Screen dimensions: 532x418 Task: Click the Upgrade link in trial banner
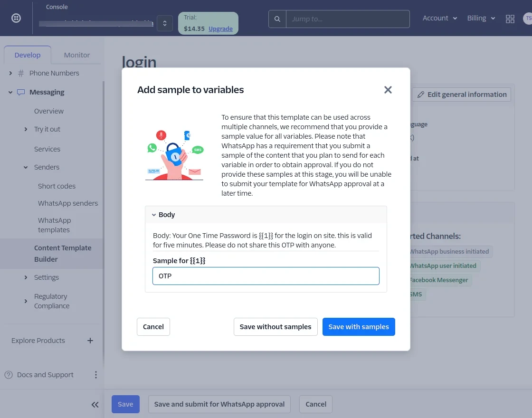(x=220, y=28)
